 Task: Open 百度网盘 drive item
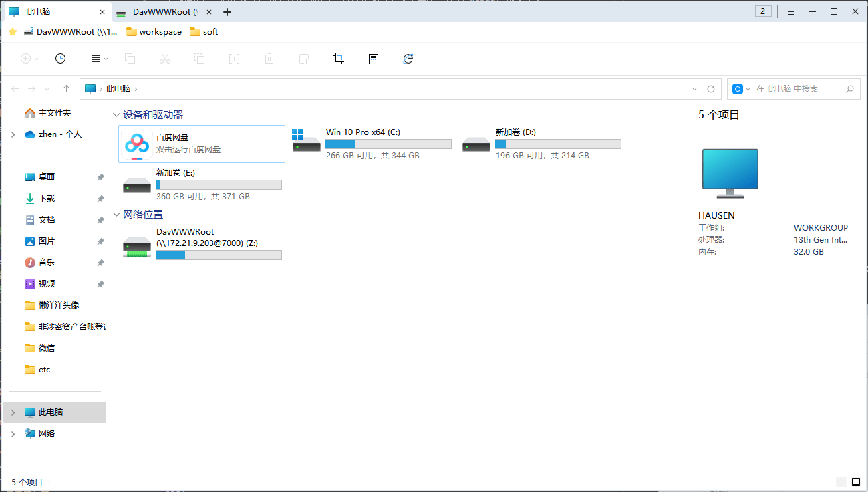pos(201,144)
